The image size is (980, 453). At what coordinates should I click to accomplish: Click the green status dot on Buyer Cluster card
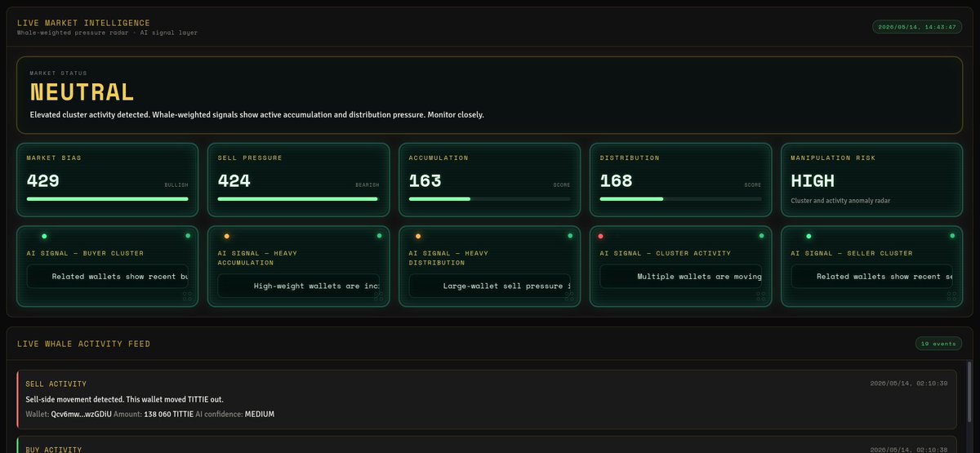pos(44,236)
